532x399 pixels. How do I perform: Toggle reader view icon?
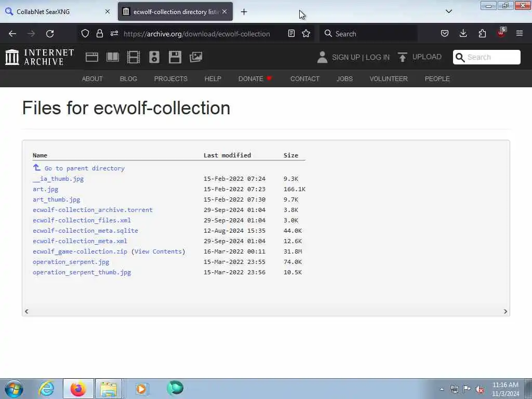click(x=291, y=33)
